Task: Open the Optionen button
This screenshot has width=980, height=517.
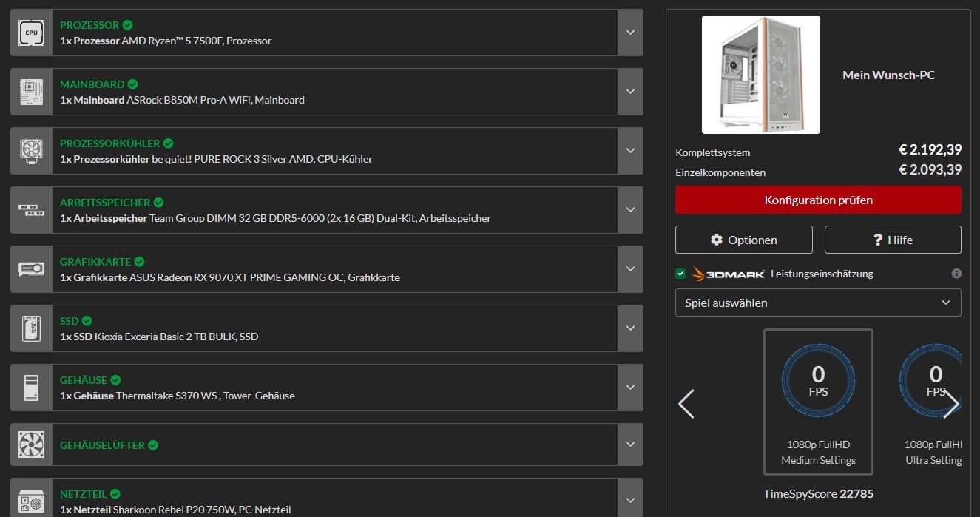Action: click(x=743, y=240)
